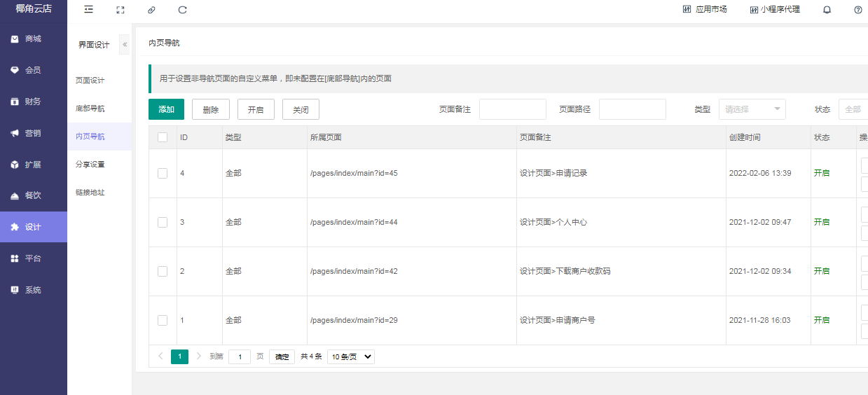Click the 确定 pagination confirm button

pyautogui.click(x=282, y=356)
